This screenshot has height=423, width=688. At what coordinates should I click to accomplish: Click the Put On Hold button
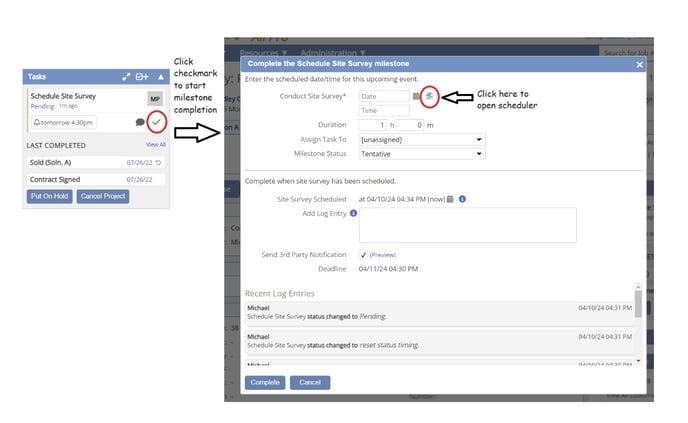[49, 196]
